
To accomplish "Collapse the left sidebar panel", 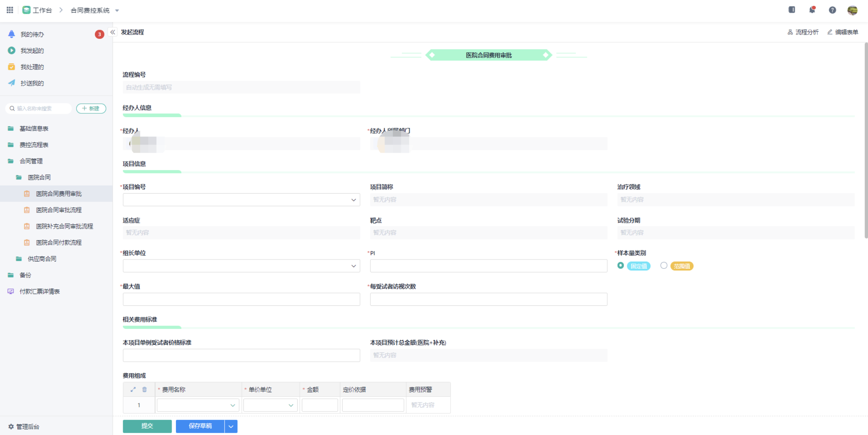I will pos(112,32).
